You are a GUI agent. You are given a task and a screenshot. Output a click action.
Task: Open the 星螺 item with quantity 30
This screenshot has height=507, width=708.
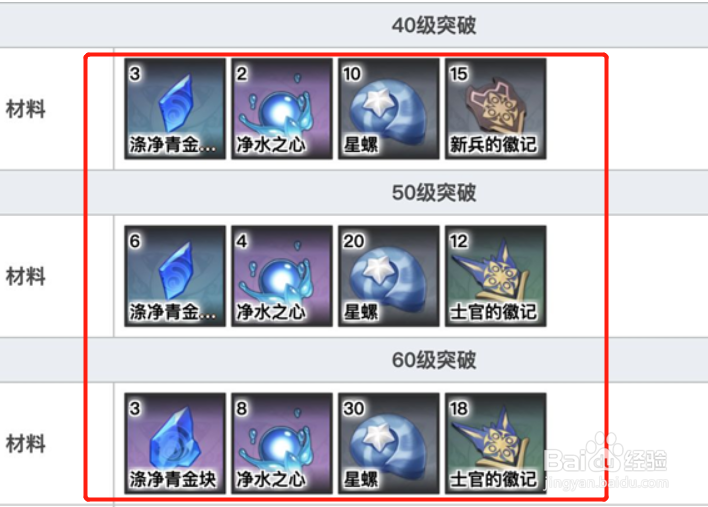389,443
